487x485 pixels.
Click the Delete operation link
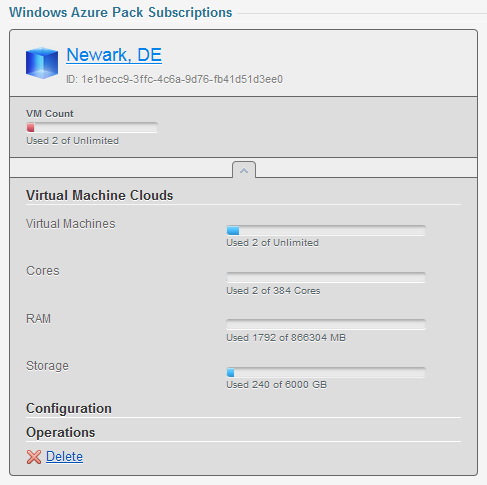coord(64,456)
